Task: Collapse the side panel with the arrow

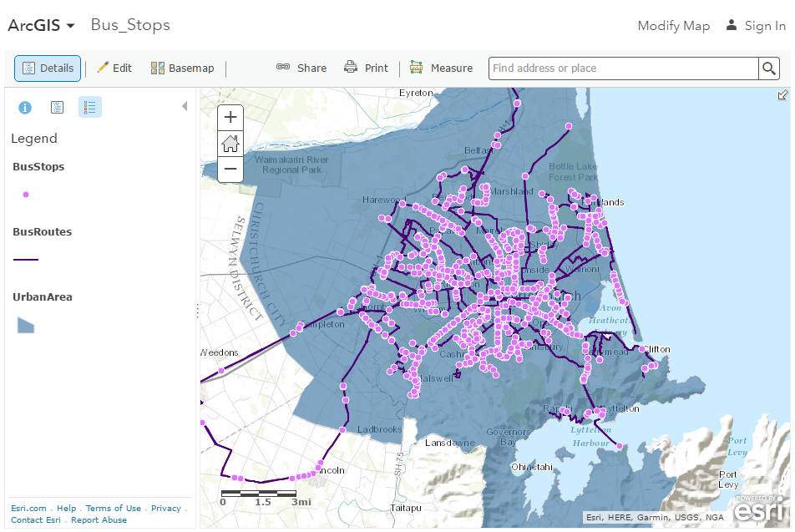Action: 185,107
